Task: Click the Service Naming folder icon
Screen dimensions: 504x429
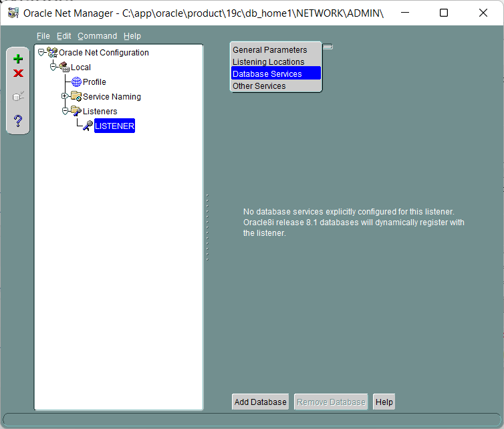Action: 76,96
